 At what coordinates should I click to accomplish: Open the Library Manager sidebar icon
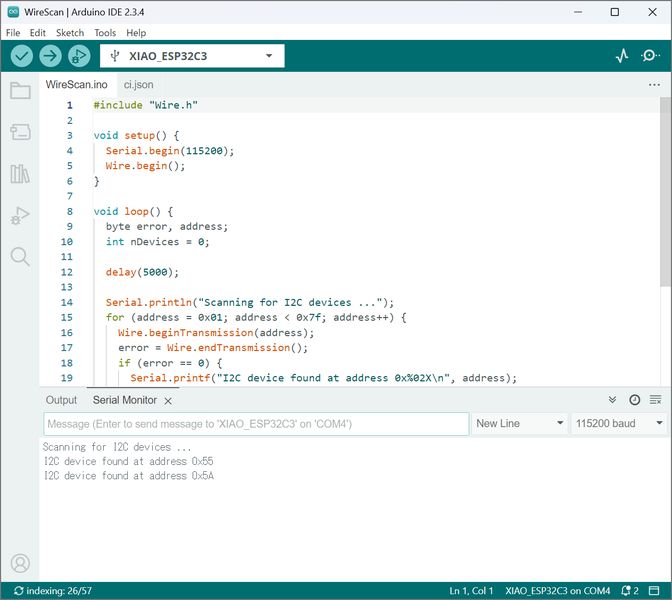coord(20,174)
